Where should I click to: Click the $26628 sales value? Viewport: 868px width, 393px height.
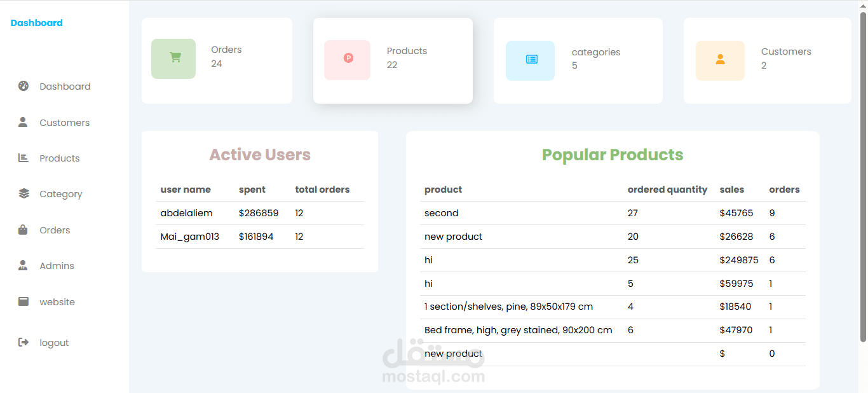736,237
